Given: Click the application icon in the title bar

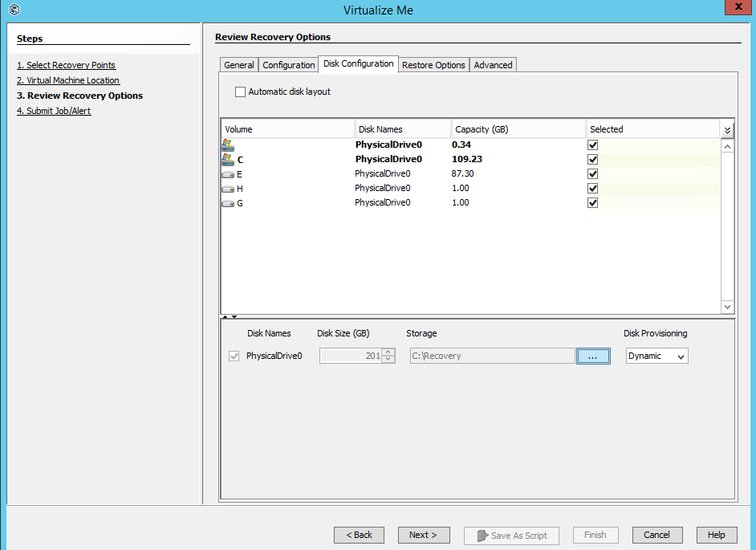Looking at the screenshot, I should [13, 9].
